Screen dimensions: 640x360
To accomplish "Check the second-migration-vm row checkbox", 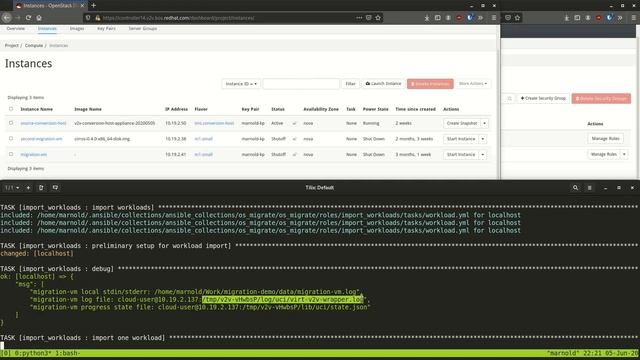I will pos(11,138).
